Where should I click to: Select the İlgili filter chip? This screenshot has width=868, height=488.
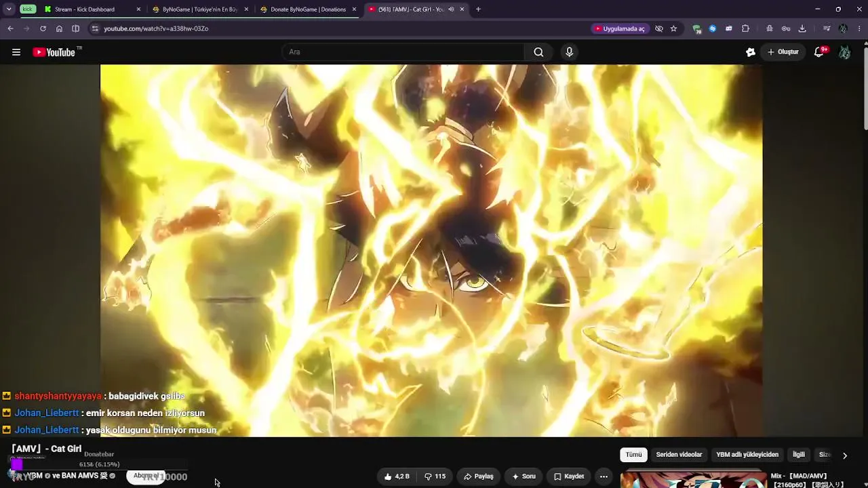(x=799, y=455)
